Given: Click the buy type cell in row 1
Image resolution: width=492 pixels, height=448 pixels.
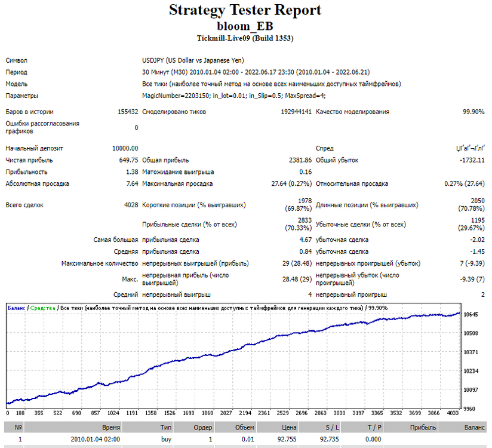Looking at the screenshot, I should 167,439.
